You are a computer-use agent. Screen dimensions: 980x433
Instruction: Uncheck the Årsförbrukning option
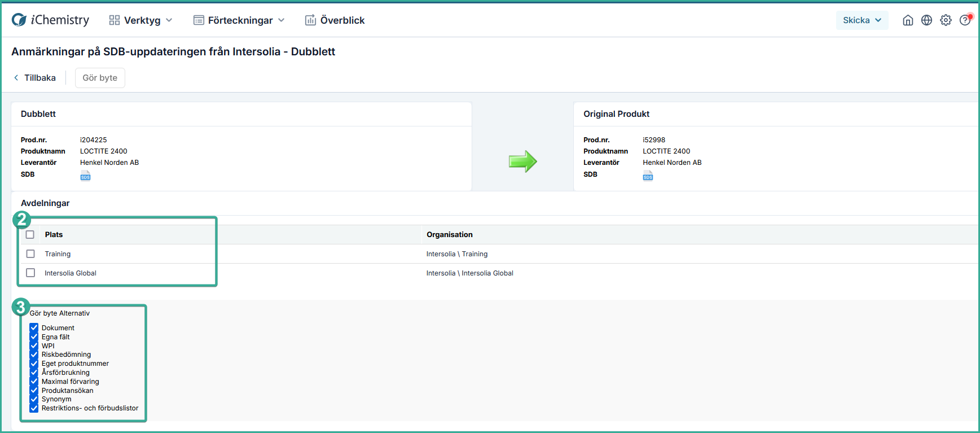[x=34, y=373]
